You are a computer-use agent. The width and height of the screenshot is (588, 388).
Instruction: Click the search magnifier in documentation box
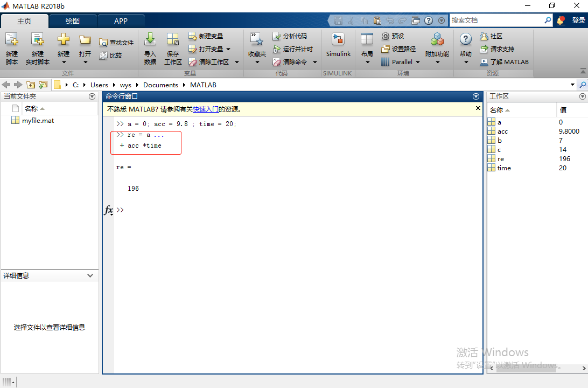coord(548,20)
